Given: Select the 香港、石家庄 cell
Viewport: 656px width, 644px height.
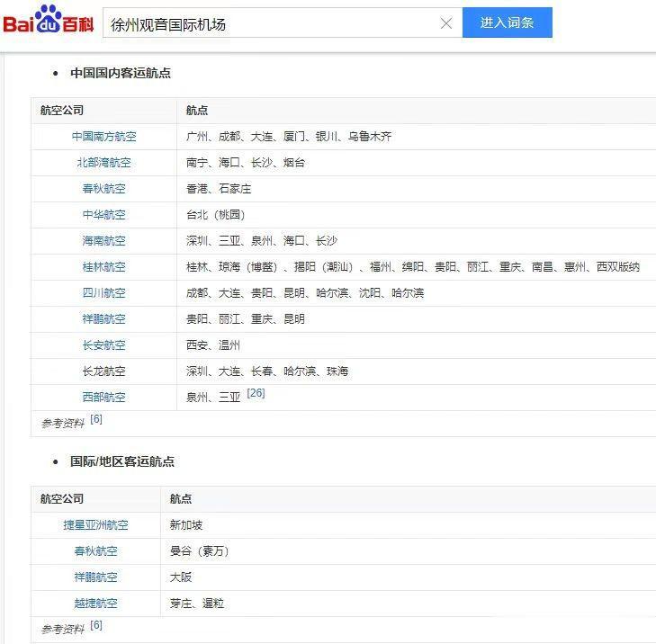Looking at the screenshot, I should click(x=417, y=189).
